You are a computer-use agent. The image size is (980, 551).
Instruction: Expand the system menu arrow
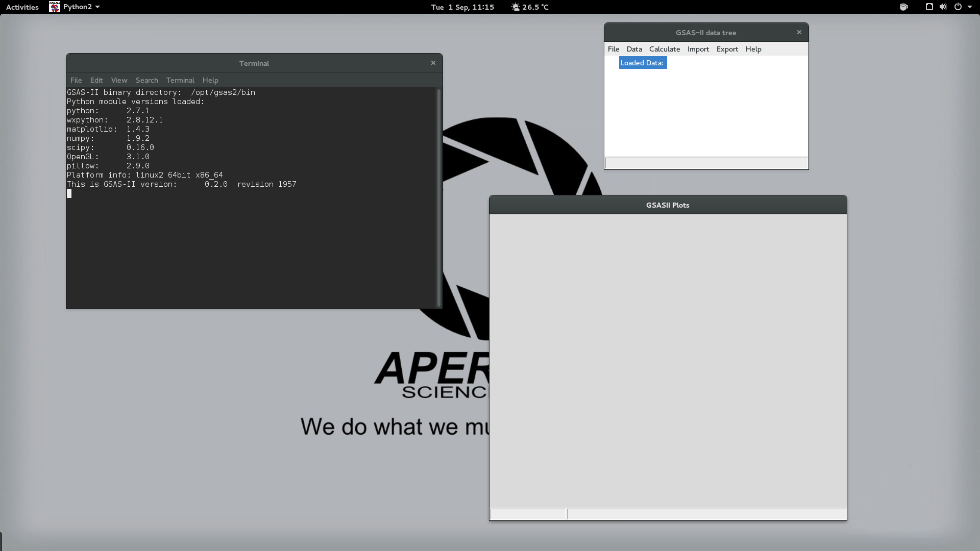(970, 7)
